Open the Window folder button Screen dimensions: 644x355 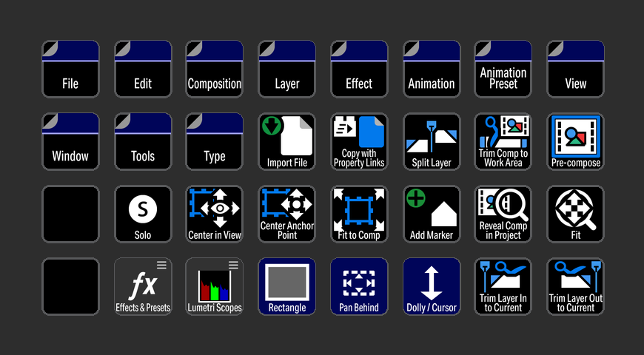click(x=70, y=141)
